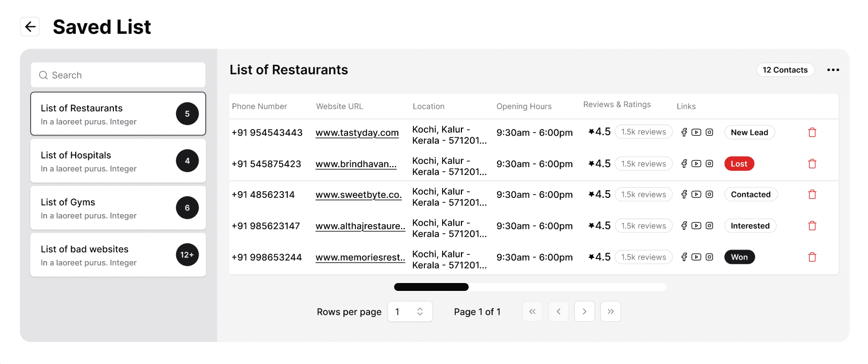
Task: Jump to the last page arrow
Action: (610, 312)
